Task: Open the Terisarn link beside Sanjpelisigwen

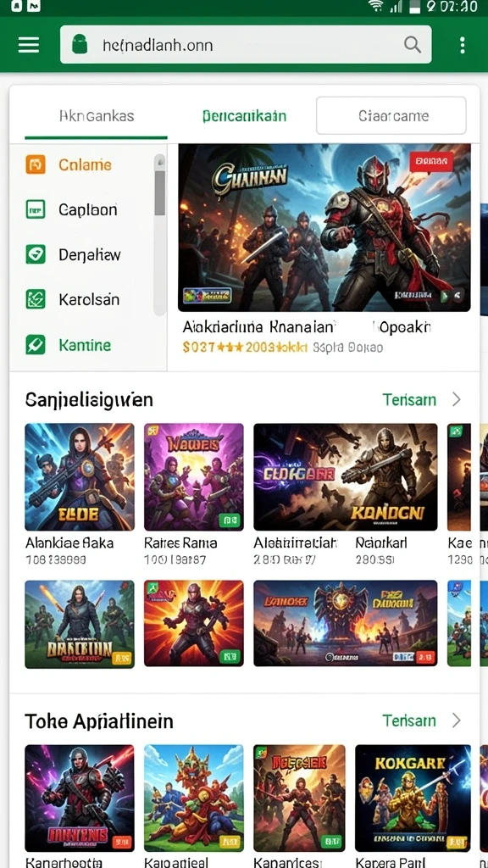Action: (409, 399)
